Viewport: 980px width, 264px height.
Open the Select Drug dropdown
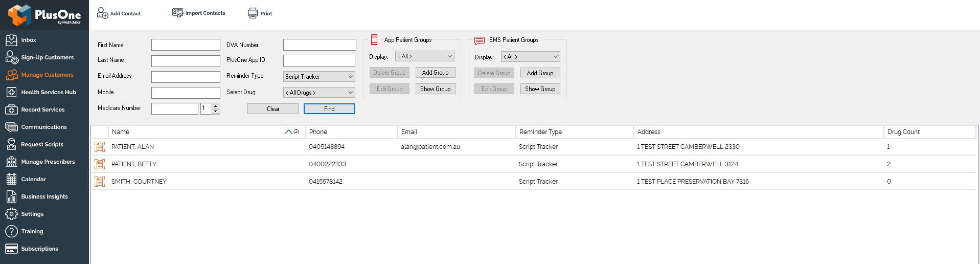coord(319,93)
